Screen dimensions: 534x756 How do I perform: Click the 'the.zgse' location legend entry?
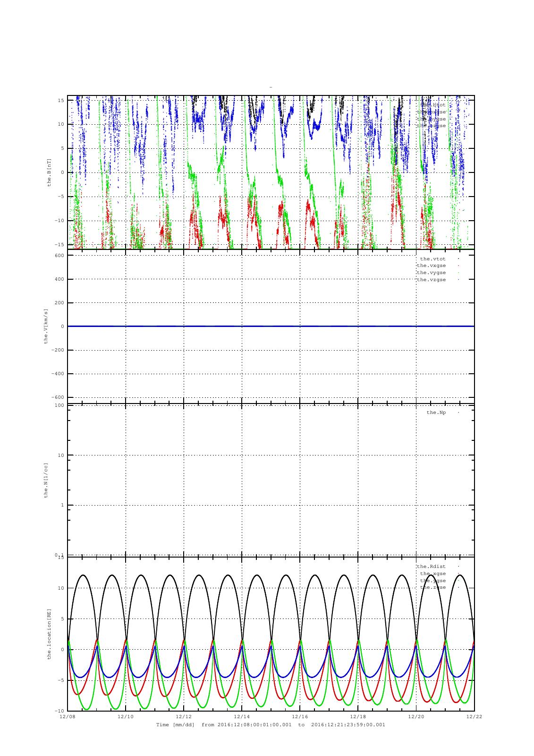[x=432, y=587]
